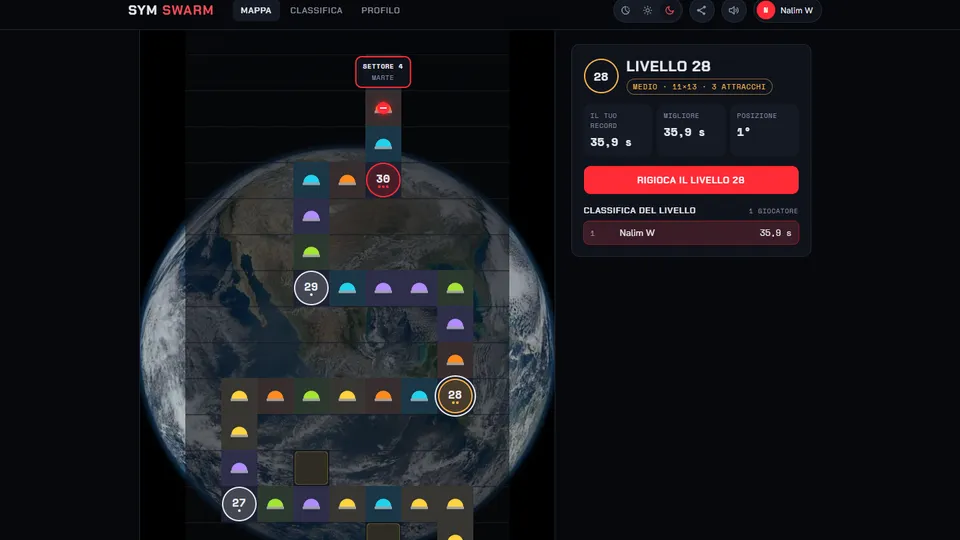Viewport: 960px width, 540px height.
Task: Click the purple dome in level 27 row
Action: point(311,504)
